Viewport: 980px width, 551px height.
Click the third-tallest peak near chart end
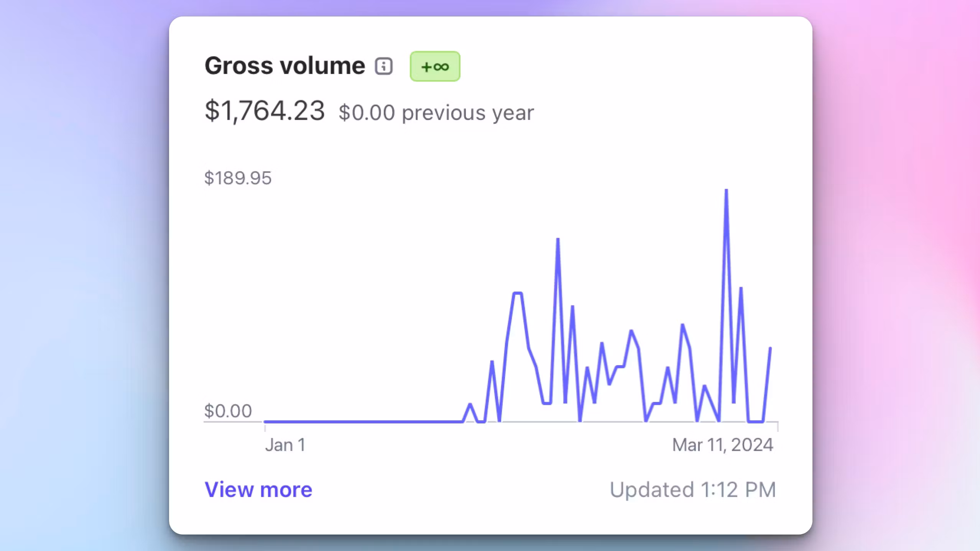pyautogui.click(x=741, y=288)
